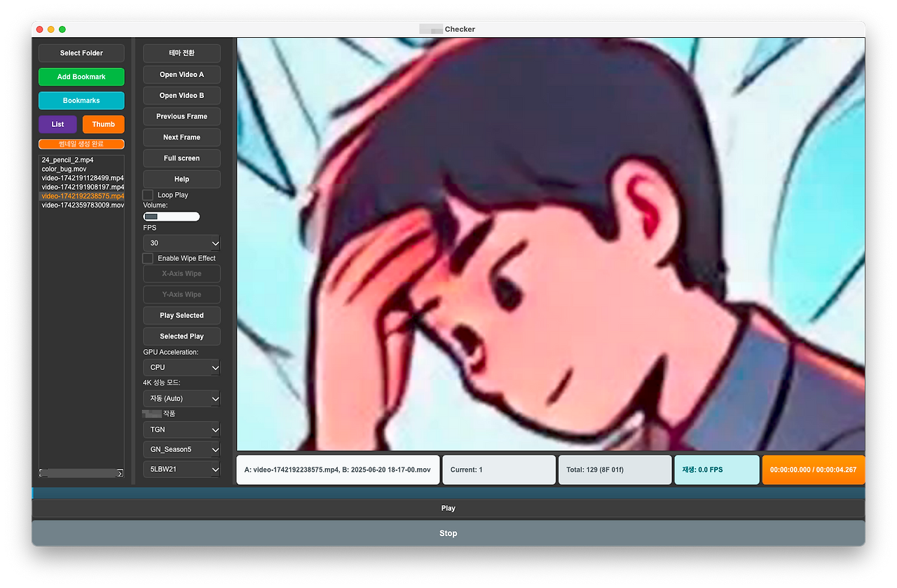Advance to the Next Frame
The image size is (897, 588).
pyautogui.click(x=182, y=137)
